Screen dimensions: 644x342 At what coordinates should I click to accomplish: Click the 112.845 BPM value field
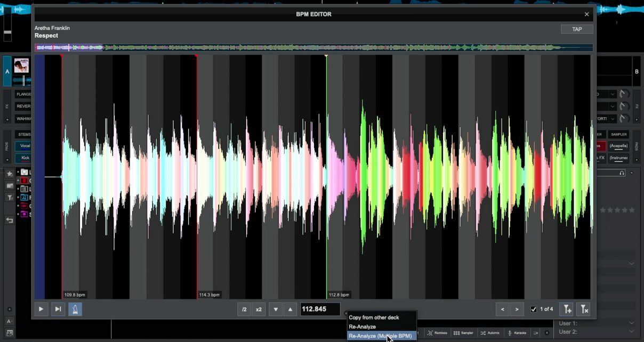coord(320,309)
